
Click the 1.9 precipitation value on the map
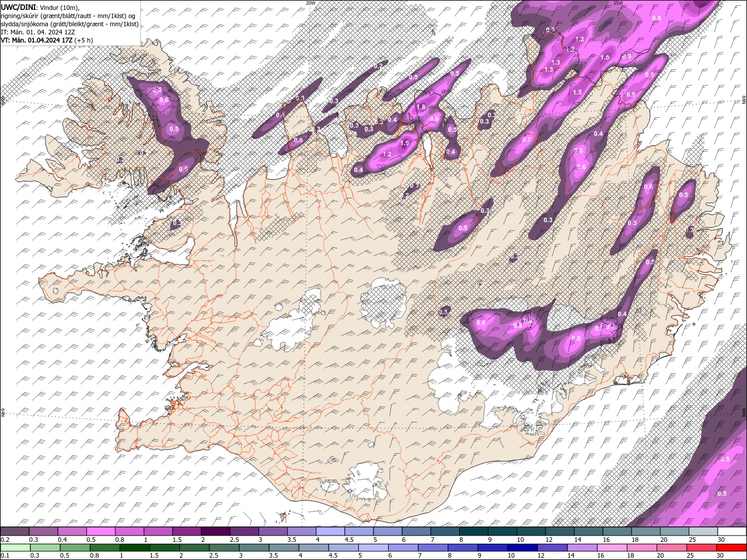(404, 143)
